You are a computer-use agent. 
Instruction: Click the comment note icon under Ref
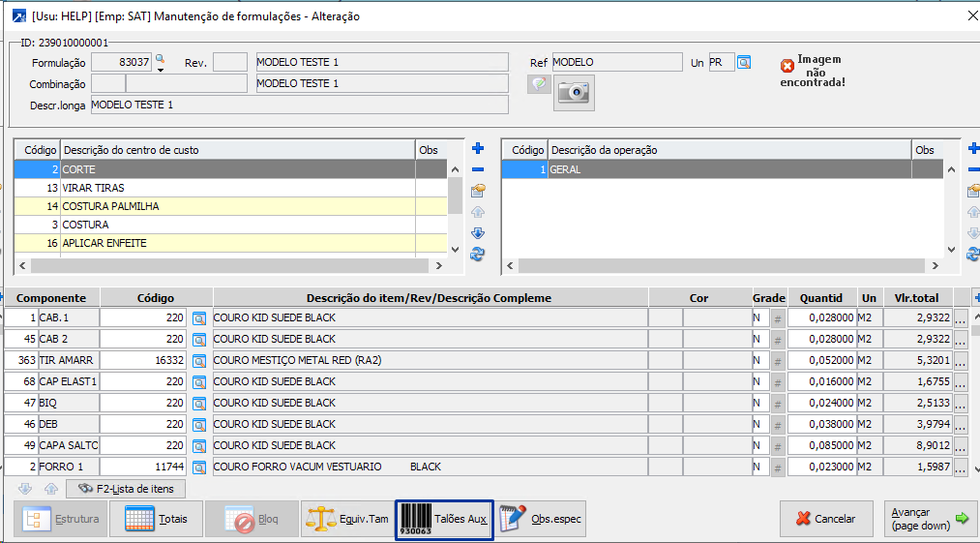tap(539, 84)
